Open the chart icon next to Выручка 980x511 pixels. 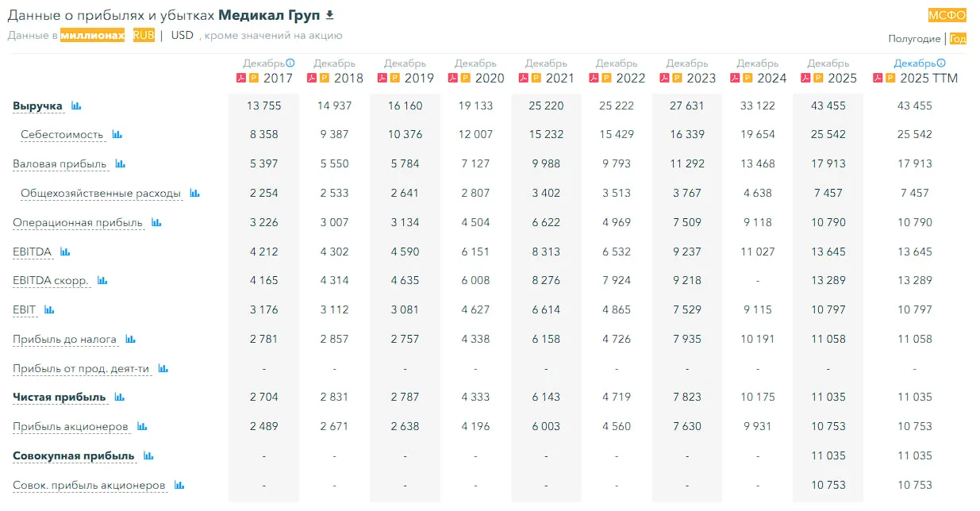(76, 106)
